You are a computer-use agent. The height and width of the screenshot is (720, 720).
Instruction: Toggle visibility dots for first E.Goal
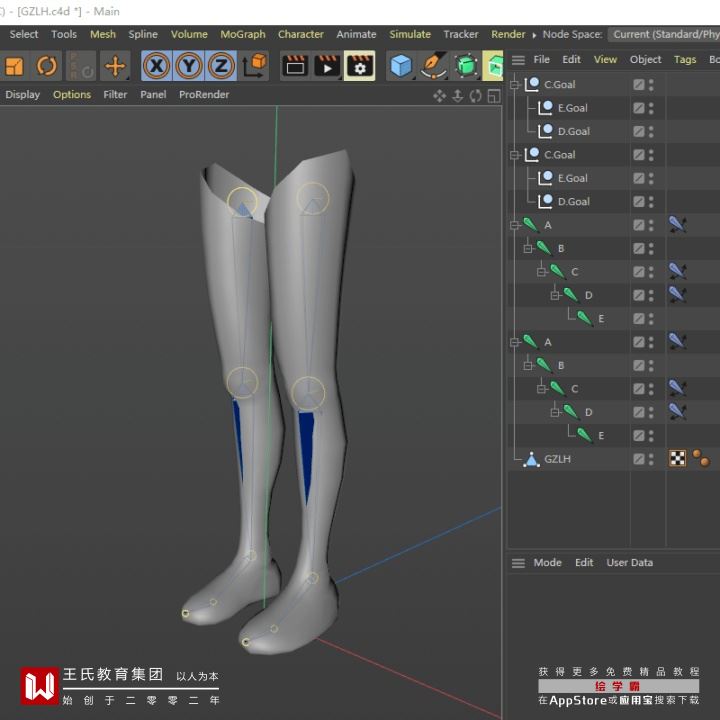pos(651,108)
